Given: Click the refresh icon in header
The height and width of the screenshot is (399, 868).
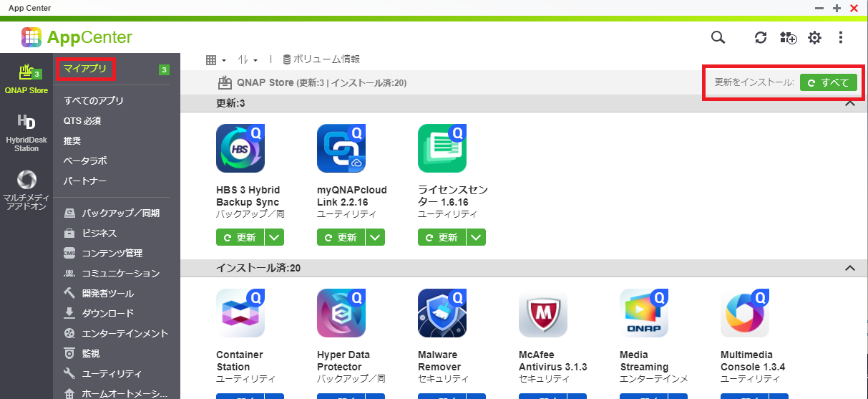Looking at the screenshot, I should (x=761, y=38).
